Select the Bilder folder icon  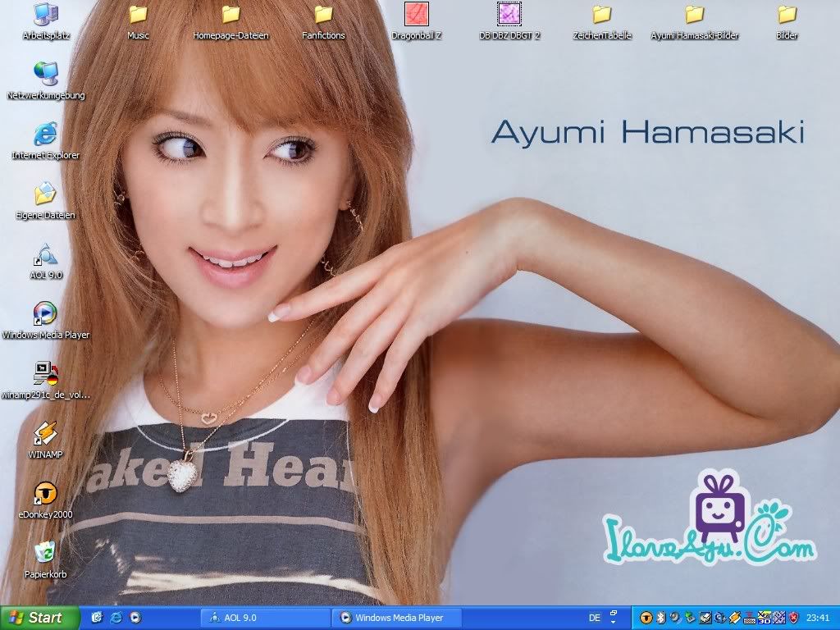point(787,21)
